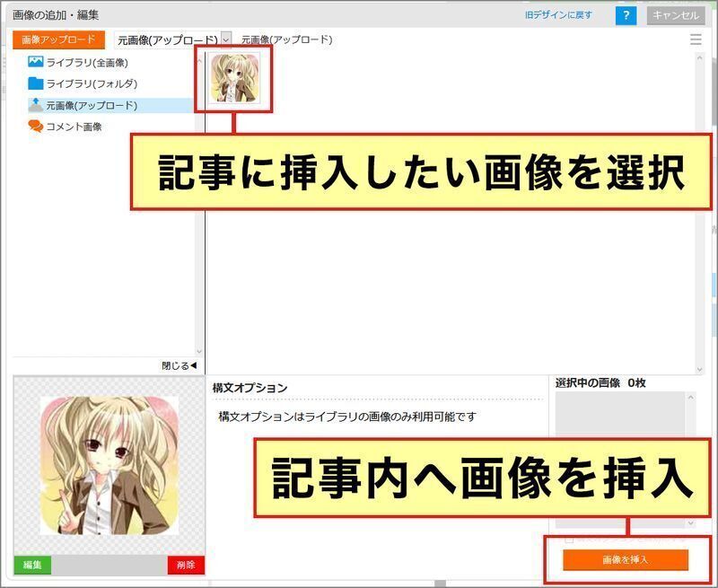This screenshot has height=588, width=718.
Task: Open the 元画像(アップロード) dropdown
Action: [x=172, y=40]
